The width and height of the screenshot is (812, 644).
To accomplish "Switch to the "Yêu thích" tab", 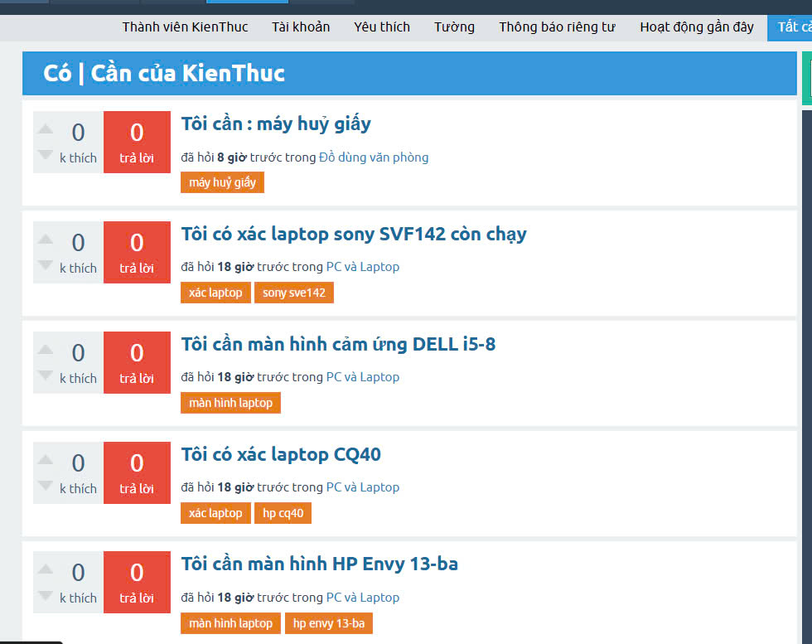I will [x=381, y=27].
